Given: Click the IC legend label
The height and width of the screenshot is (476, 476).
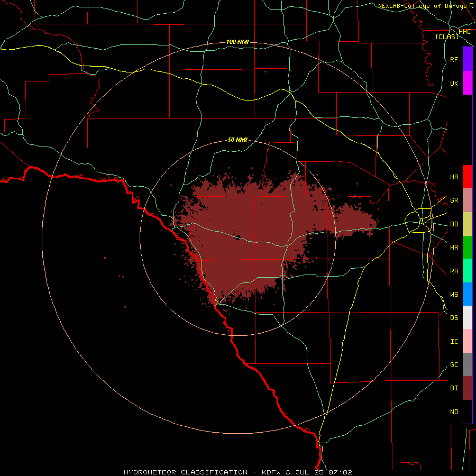Looking at the screenshot, I should pos(454,341).
